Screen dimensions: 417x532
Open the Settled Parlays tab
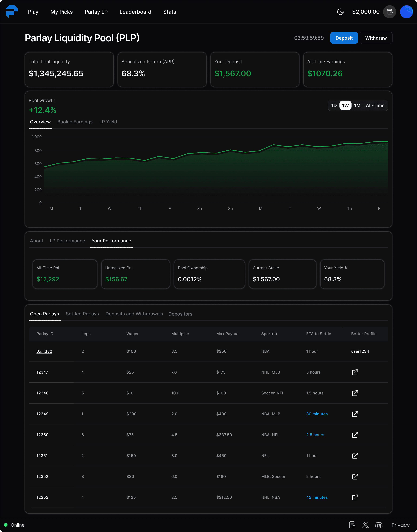(x=82, y=314)
